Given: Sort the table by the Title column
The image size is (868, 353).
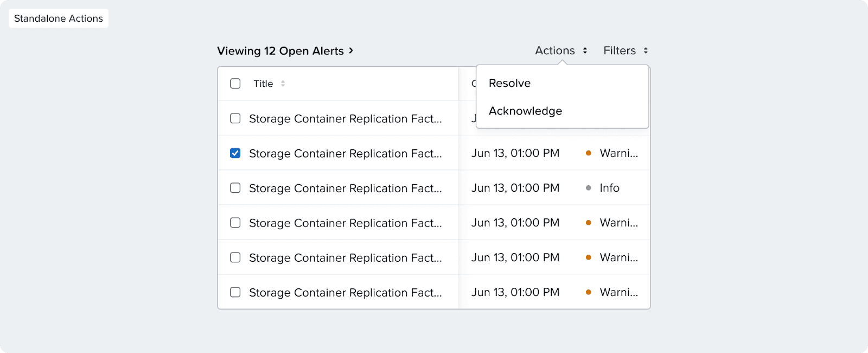Looking at the screenshot, I should point(264,84).
